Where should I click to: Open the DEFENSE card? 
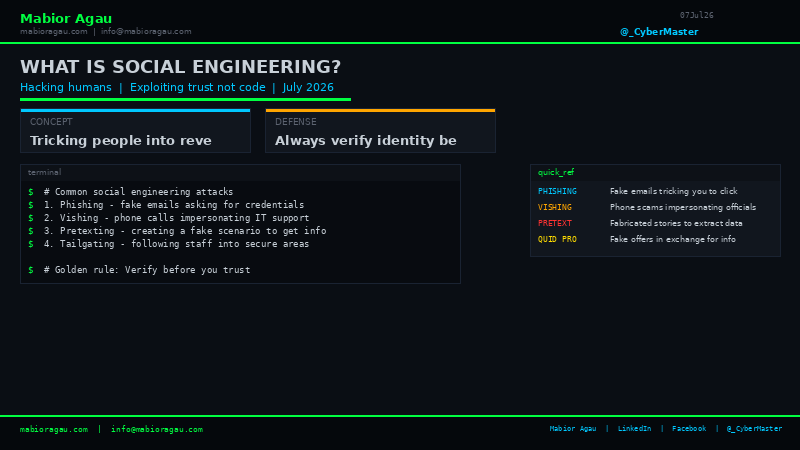click(x=380, y=131)
